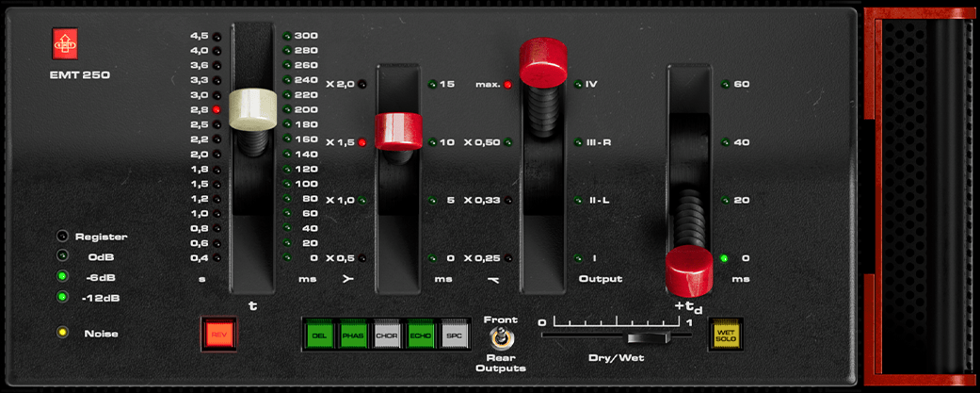Viewport: 980px width, 393px height.
Task: Activate the ECHO program button
Action: tap(422, 335)
